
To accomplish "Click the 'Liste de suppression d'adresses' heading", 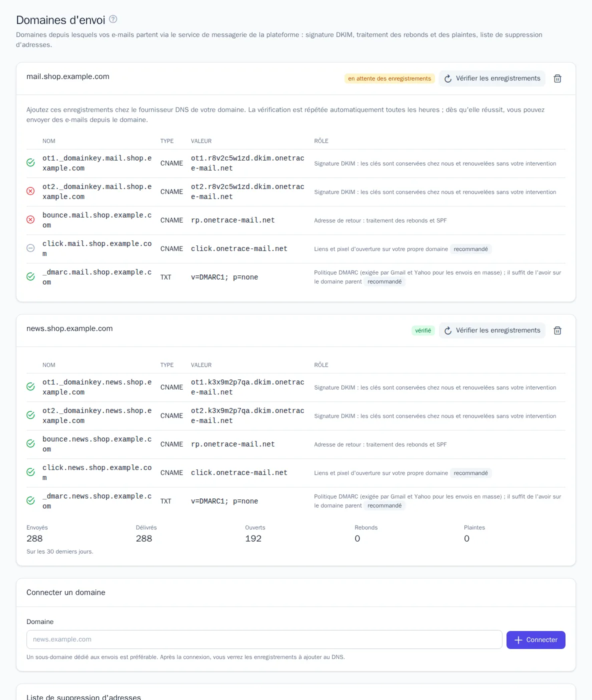I will tap(83, 696).
